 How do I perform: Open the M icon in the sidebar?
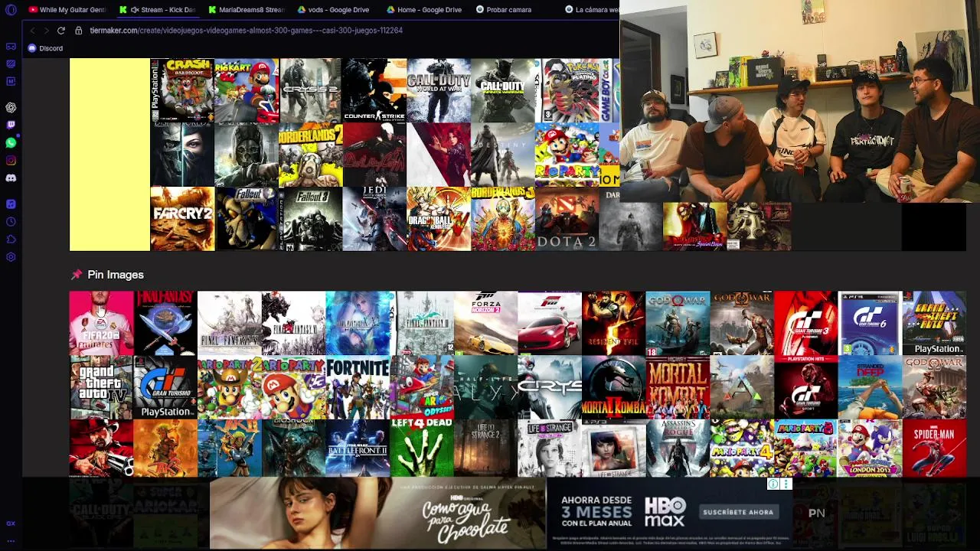[11, 81]
